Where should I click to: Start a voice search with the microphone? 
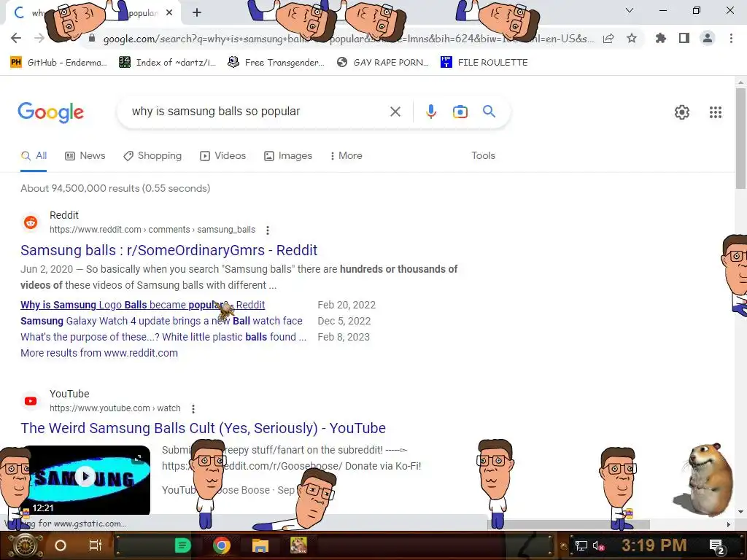[x=430, y=112]
